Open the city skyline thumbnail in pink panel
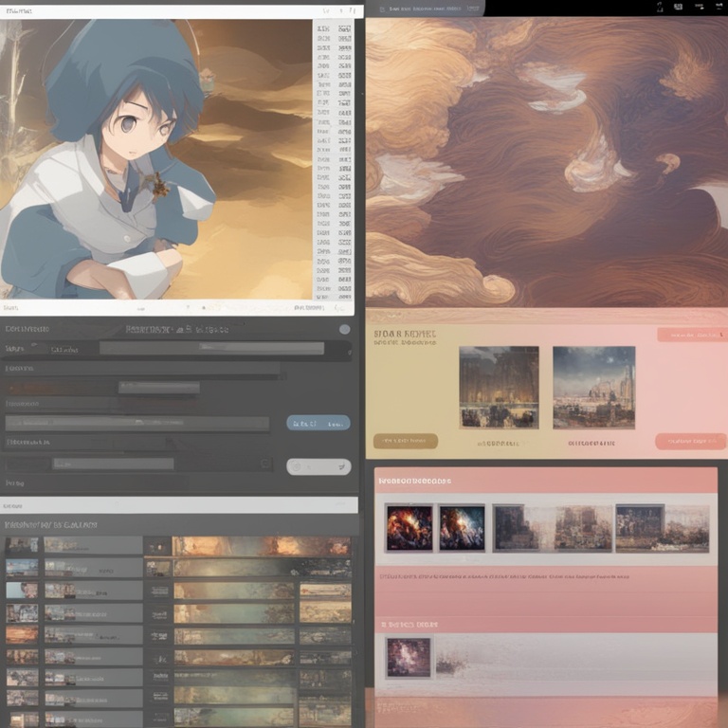Viewport: 728px width, 728px height. [x=593, y=387]
